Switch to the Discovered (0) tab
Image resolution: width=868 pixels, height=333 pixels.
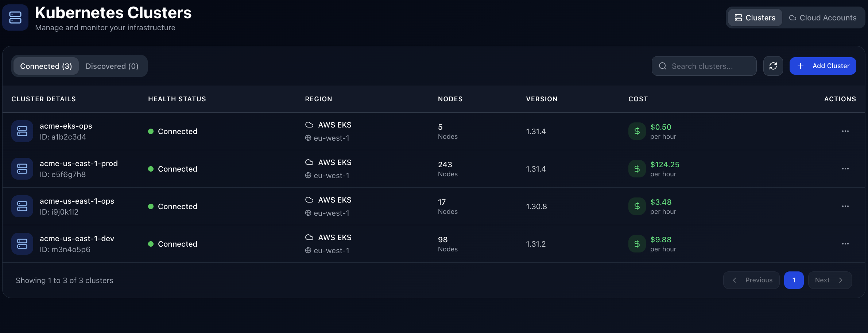click(112, 66)
